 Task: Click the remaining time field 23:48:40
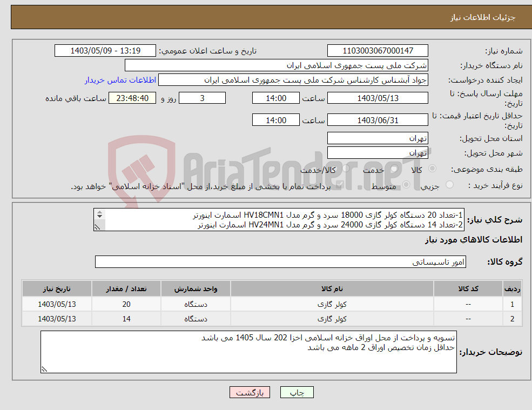pos(132,98)
